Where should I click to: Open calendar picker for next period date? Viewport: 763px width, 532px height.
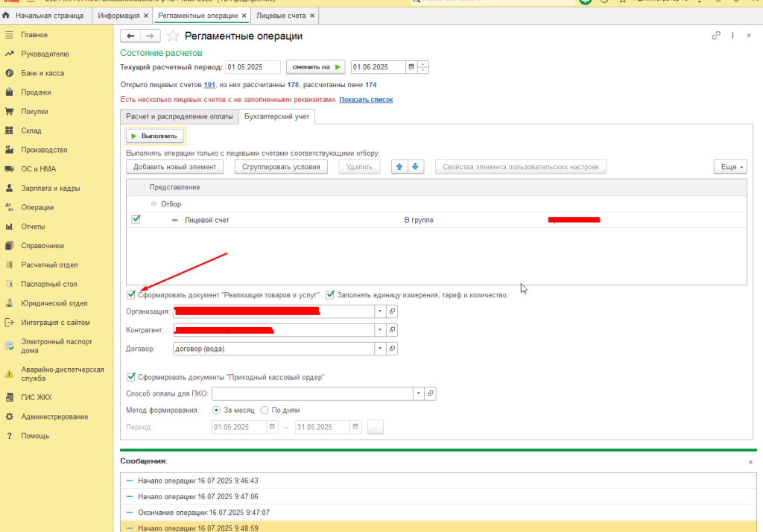coord(411,67)
